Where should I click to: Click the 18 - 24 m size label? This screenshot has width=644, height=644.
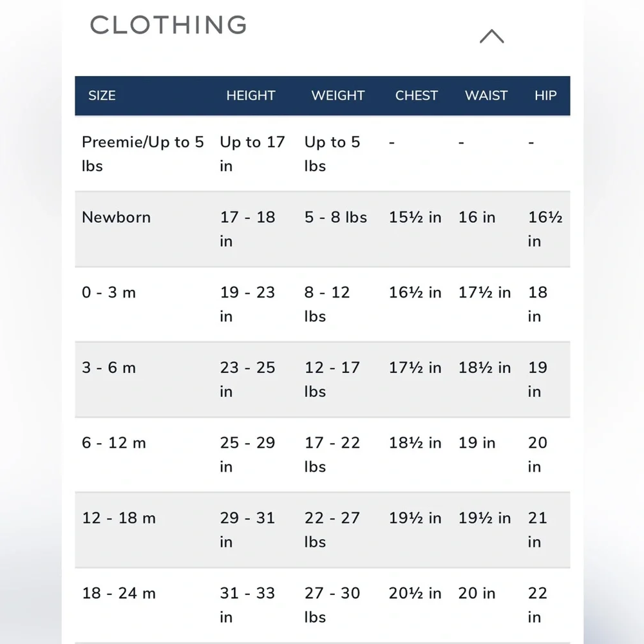click(118, 593)
